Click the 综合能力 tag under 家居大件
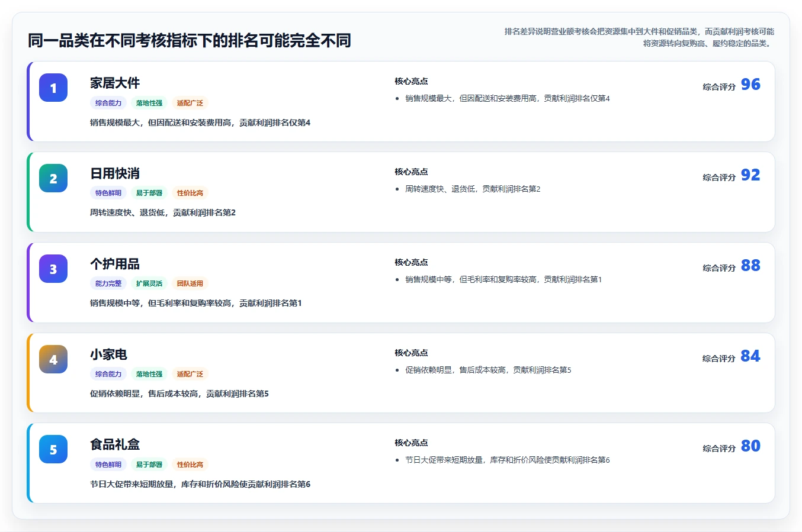Viewport: 802px width, 532px height. coord(108,103)
